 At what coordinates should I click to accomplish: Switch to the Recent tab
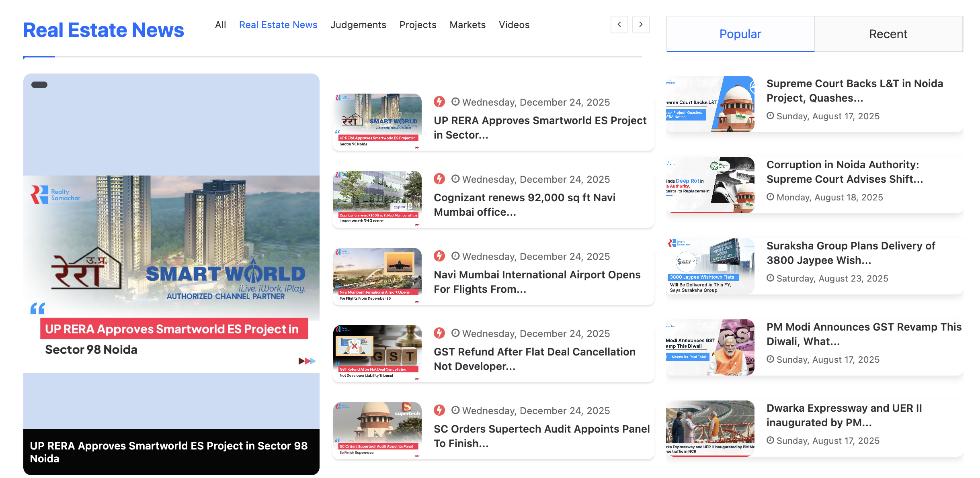click(888, 34)
